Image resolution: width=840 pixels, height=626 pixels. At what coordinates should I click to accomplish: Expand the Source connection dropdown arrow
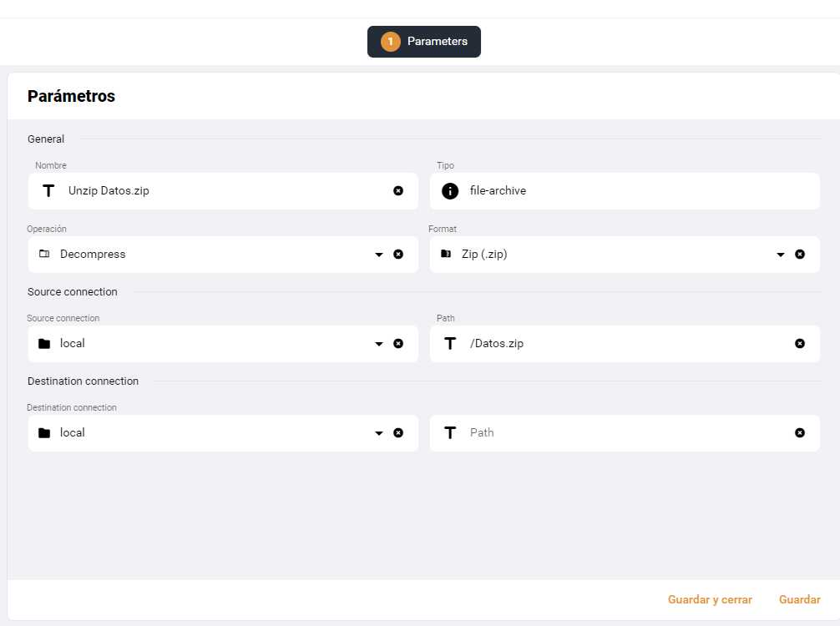pyautogui.click(x=379, y=344)
